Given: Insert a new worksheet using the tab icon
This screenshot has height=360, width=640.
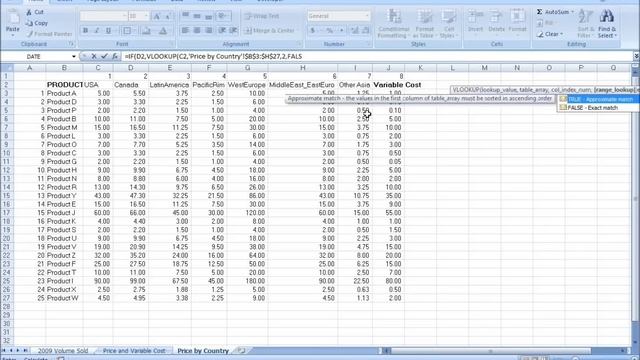Looking at the screenshot, I should click(x=241, y=350).
